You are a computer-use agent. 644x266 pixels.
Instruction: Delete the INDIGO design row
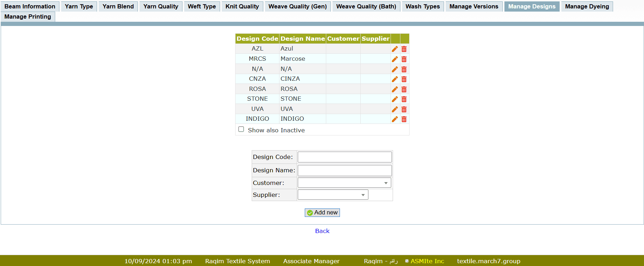pos(404,119)
